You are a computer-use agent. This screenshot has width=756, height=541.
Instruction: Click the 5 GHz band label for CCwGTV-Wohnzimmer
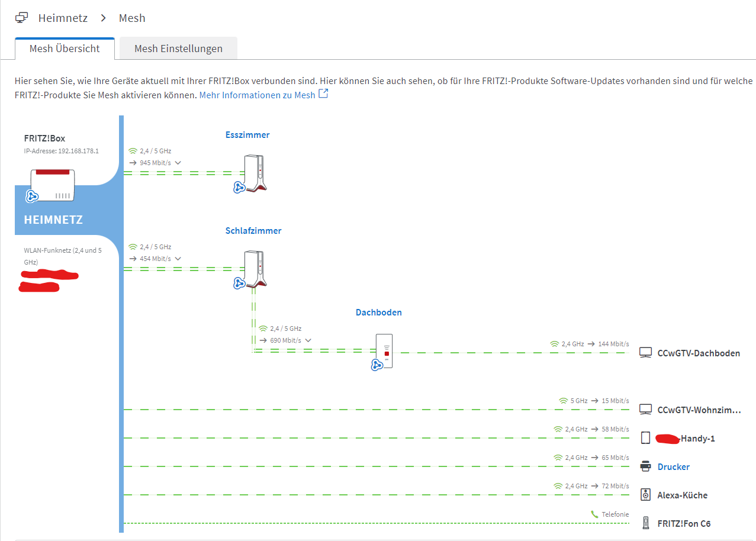(x=579, y=401)
